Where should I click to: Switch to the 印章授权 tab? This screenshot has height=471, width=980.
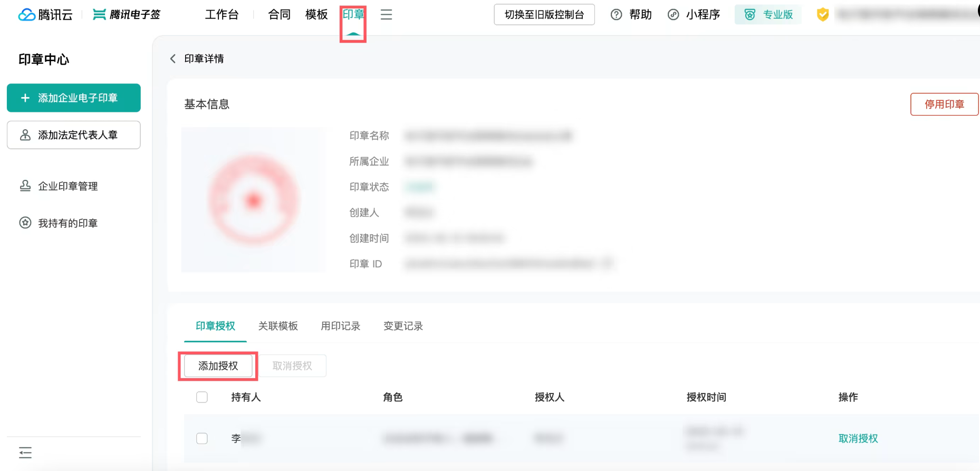coord(215,326)
